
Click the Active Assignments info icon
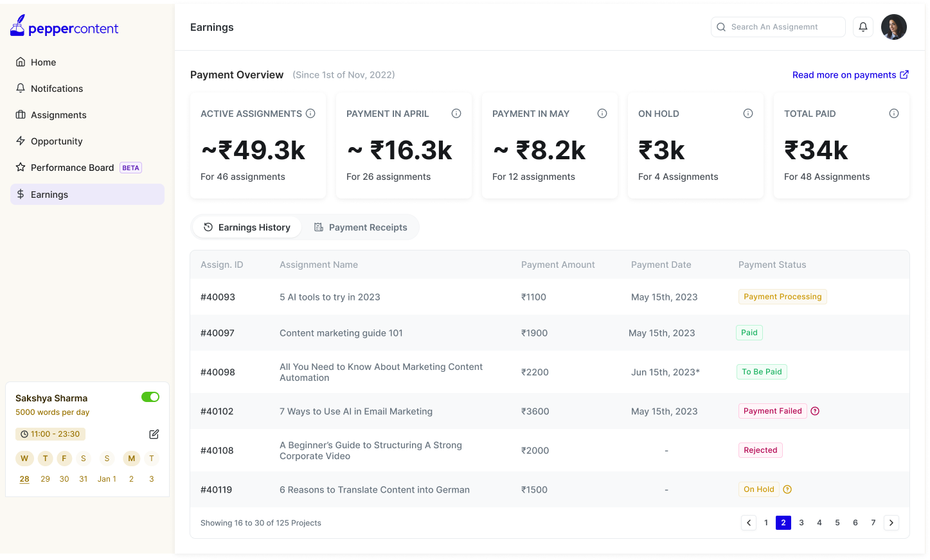tap(310, 114)
